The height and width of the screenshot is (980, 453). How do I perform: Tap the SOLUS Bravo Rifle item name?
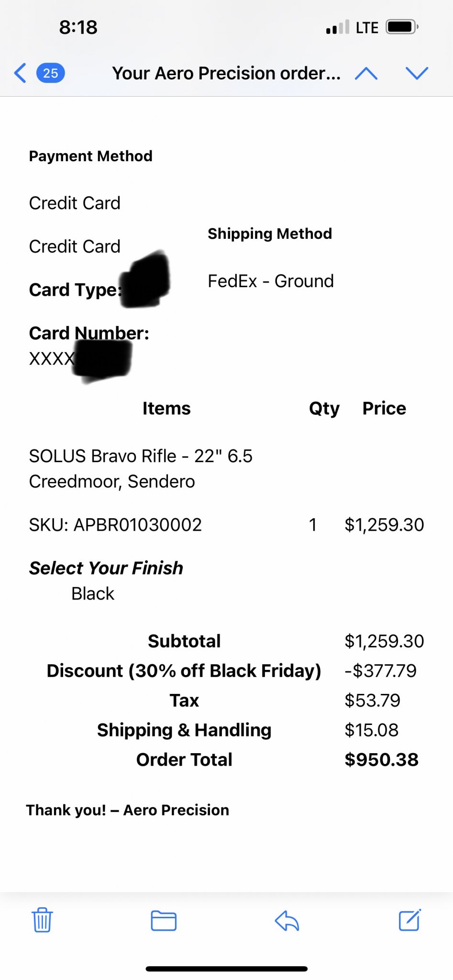point(141,468)
